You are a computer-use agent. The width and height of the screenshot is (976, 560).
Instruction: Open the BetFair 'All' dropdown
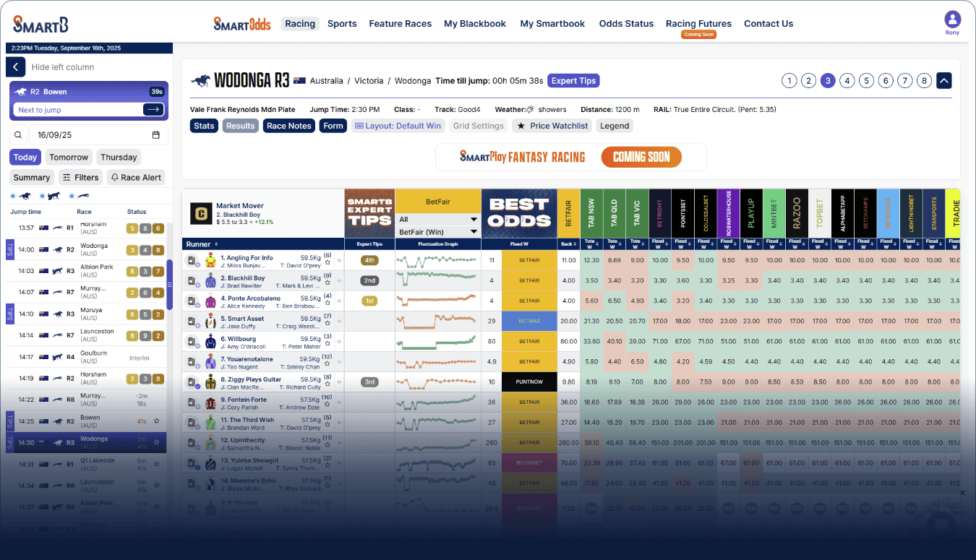438,220
